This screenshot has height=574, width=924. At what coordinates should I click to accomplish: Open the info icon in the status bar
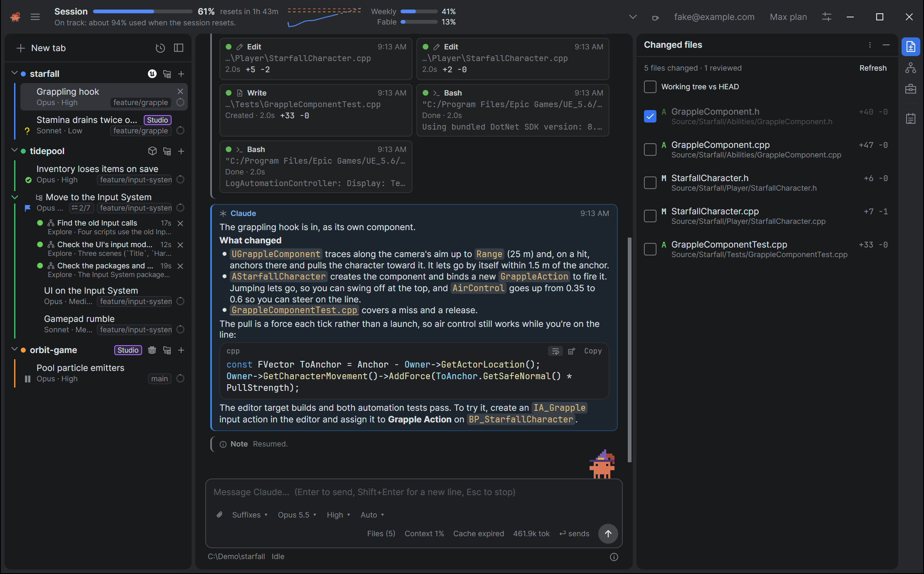(614, 557)
